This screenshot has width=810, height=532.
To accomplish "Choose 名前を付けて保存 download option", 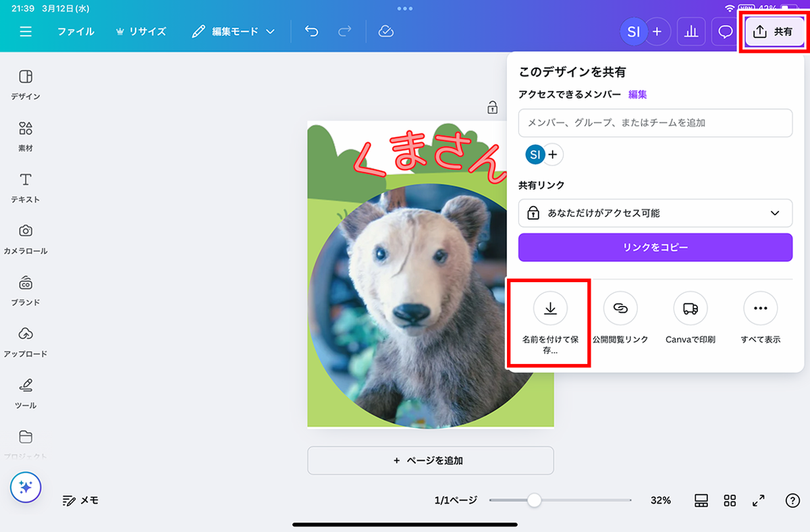I will 550,323.
